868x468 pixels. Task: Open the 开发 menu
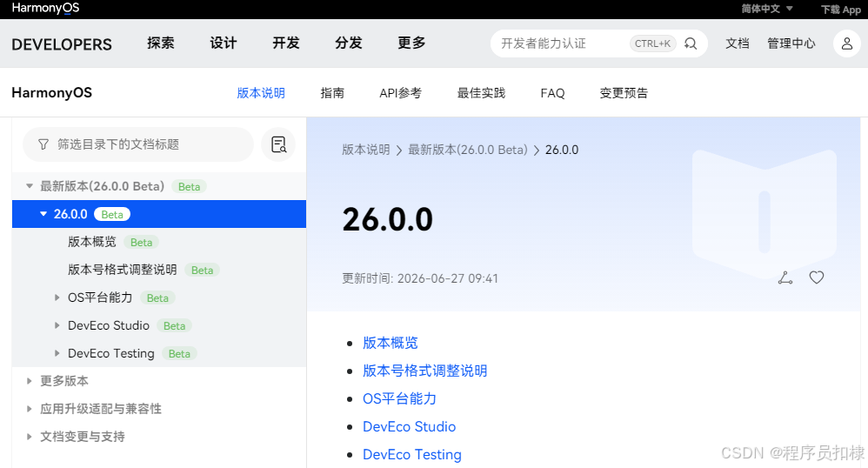[x=285, y=43]
